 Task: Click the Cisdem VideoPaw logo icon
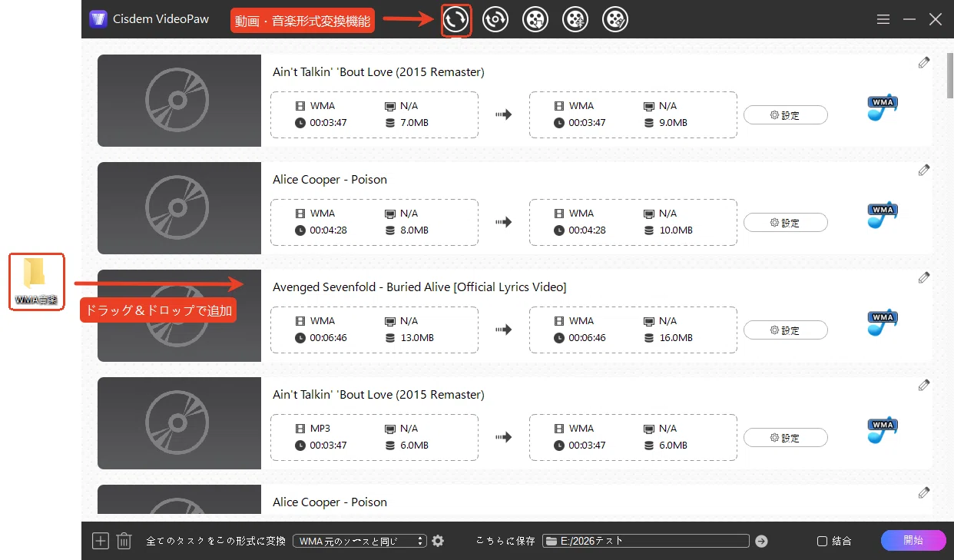(98, 19)
